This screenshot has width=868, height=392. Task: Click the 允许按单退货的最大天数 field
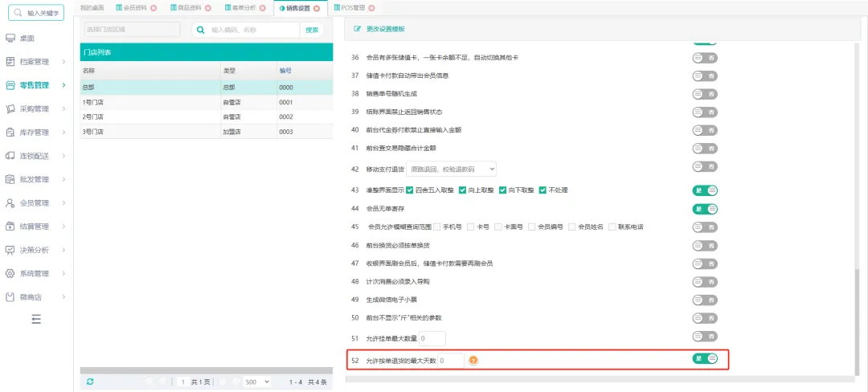point(451,361)
